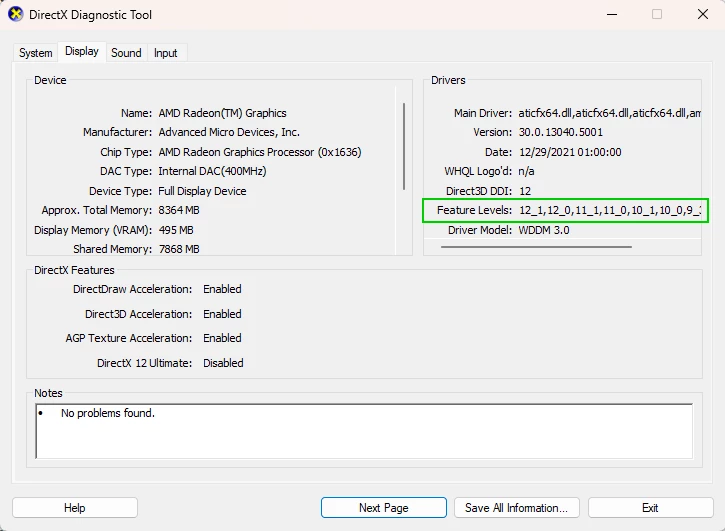Click the DirectDraw Acceleration 'Enabled' value

coord(222,289)
